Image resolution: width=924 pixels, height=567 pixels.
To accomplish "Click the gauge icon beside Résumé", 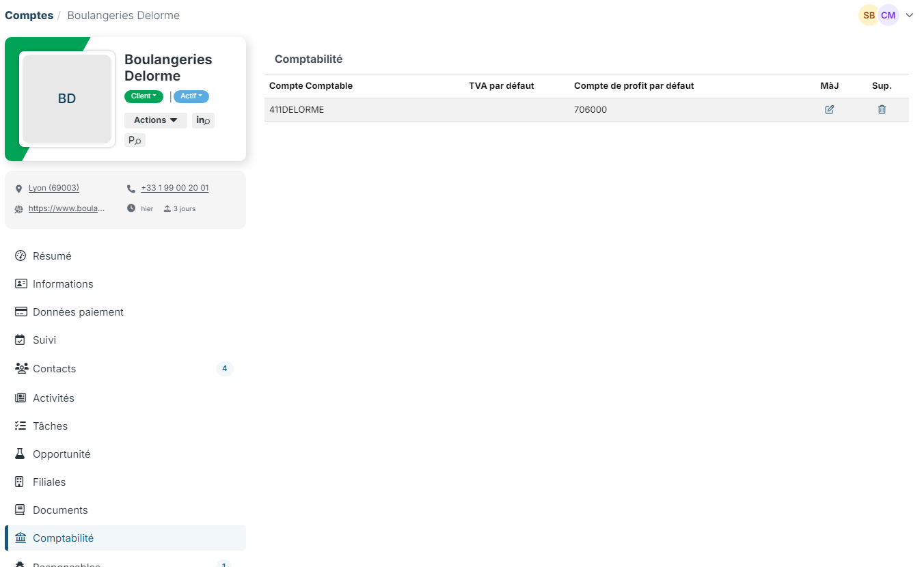I will coord(21,256).
